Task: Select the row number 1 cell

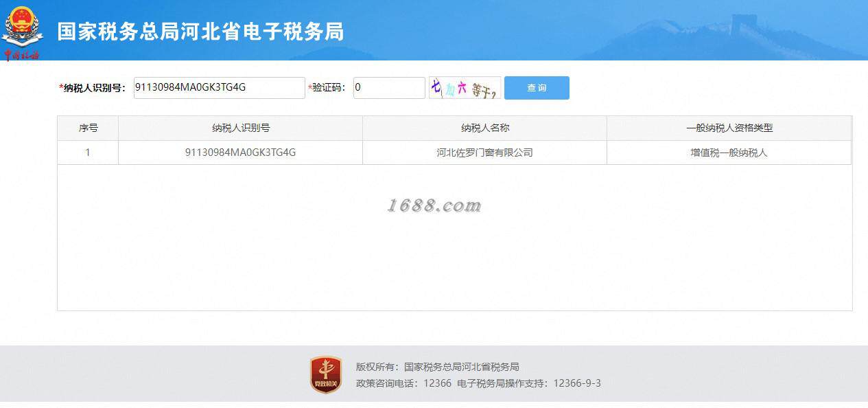Action: click(x=88, y=152)
